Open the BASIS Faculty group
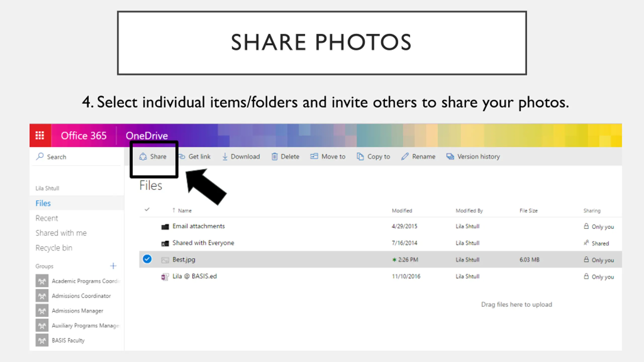The image size is (644, 362). 68,340
